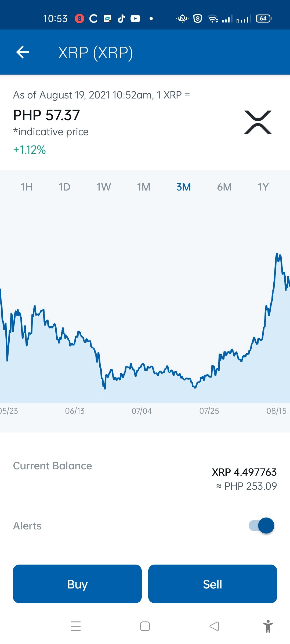Select the 1H chart range
The width and height of the screenshot is (290, 644).
click(x=27, y=187)
